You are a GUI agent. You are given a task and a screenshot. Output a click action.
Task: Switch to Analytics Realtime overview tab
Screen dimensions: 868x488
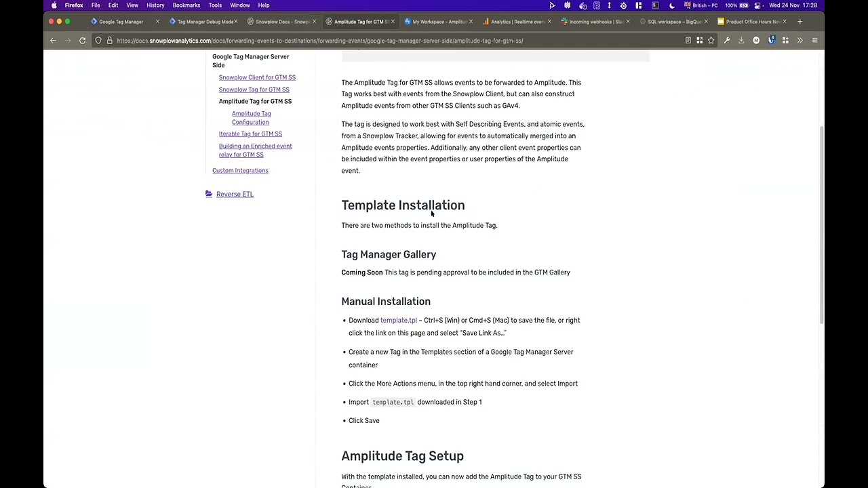click(517, 22)
